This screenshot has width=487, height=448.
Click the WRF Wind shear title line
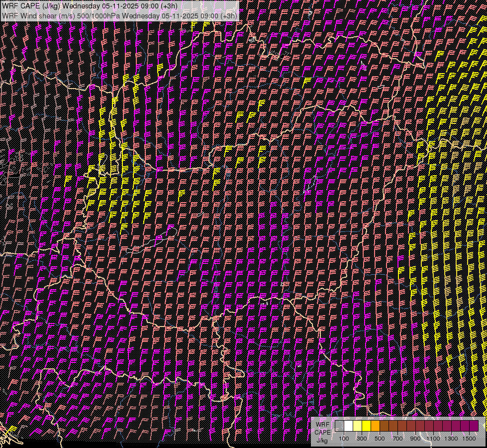119,15
